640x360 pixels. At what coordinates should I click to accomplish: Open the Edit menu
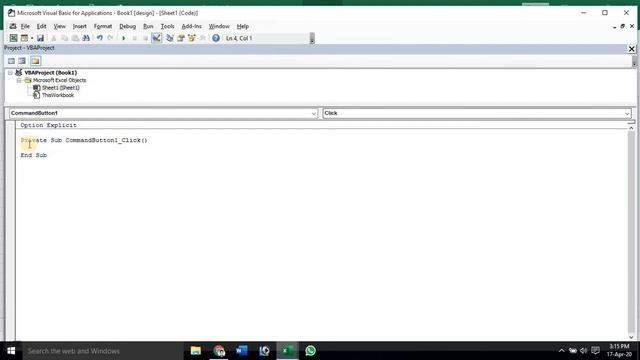pyautogui.click(x=42, y=26)
